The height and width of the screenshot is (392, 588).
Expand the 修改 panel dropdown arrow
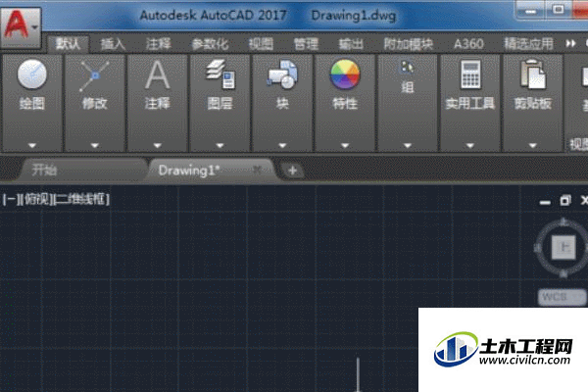click(x=94, y=145)
